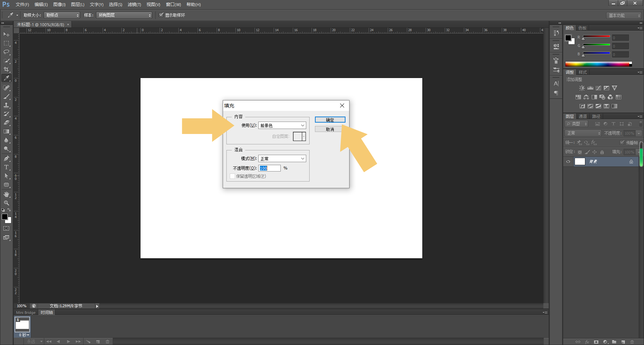Add Brightness/Contrast adjustment icon
Screen dimensions: 644x345
pos(582,88)
